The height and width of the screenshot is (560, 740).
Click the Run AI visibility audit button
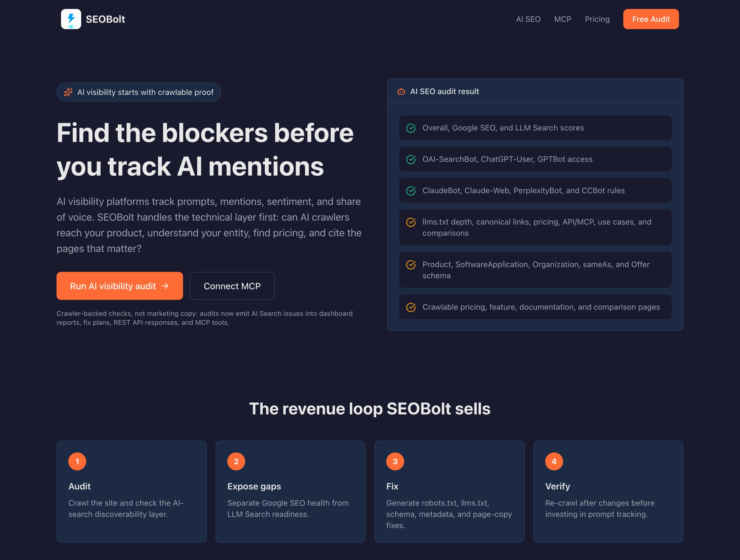click(120, 286)
